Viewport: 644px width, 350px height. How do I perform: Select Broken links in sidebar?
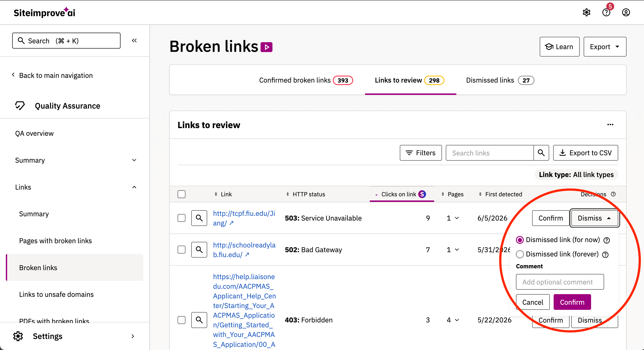pos(74,268)
